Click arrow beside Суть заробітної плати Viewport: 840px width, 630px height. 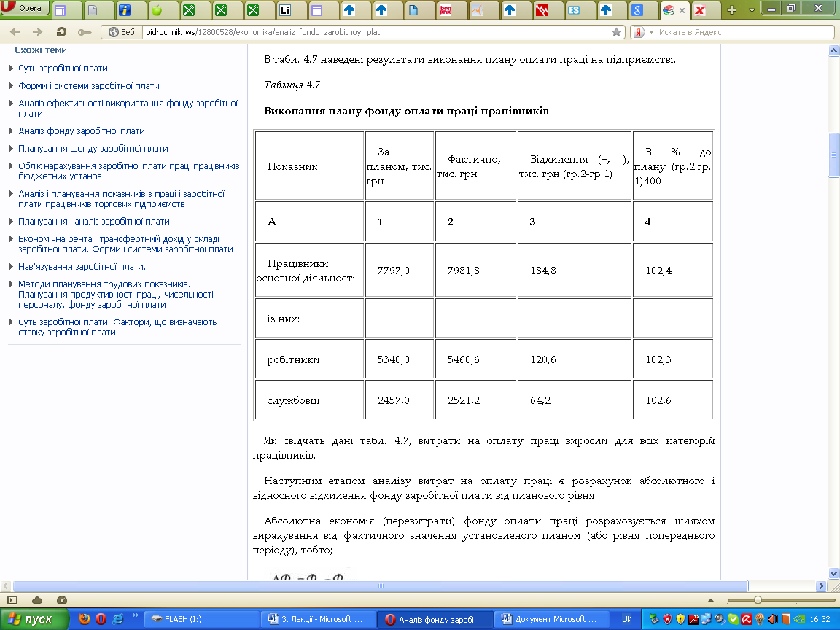coord(11,69)
